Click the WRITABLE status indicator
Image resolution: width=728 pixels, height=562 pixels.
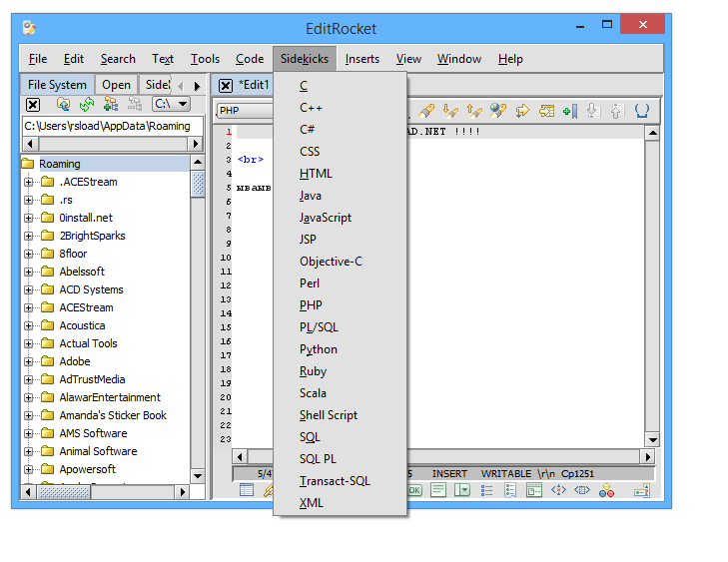[506, 474]
